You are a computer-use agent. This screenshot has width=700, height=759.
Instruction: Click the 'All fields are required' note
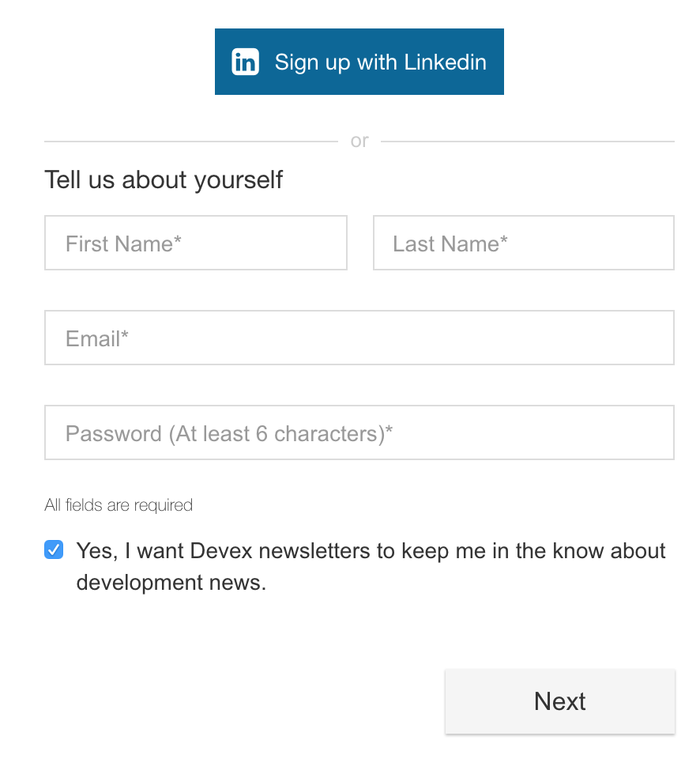click(119, 505)
